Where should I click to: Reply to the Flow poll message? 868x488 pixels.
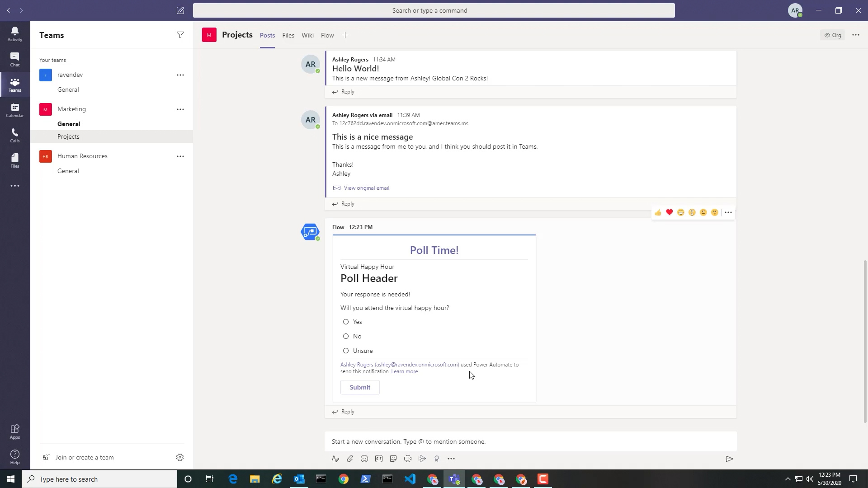[344, 412]
